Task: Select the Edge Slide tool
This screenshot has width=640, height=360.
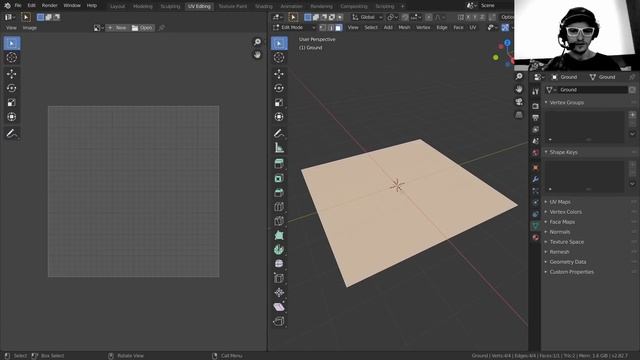Action: [x=279, y=278]
